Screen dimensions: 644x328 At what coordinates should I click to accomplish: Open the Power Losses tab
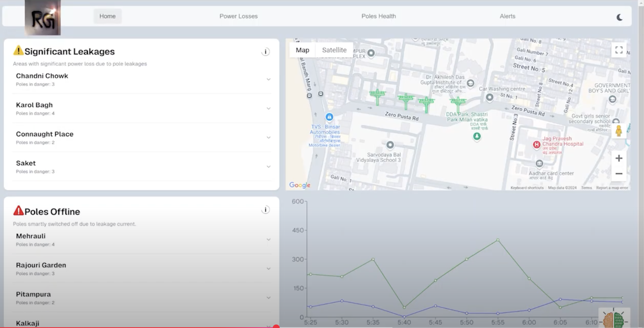pos(238,16)
